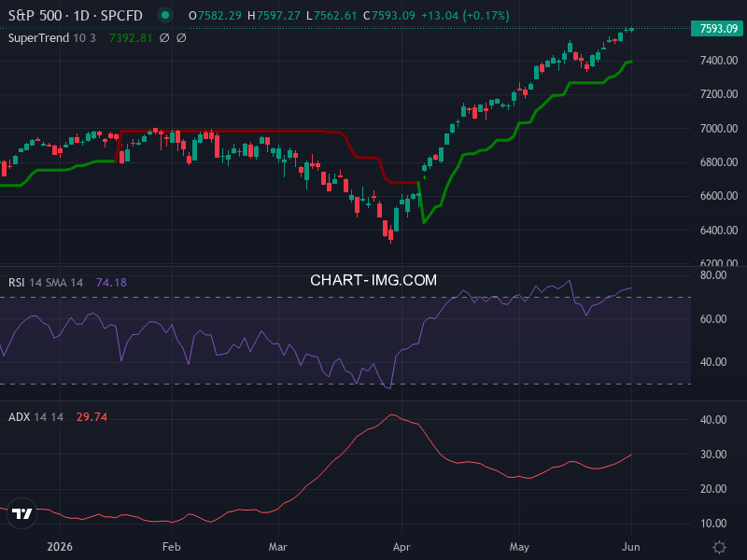Select the S&P 500 symbol title
Viewport: 747px width, 560px height.
click(x=35, y=16)
